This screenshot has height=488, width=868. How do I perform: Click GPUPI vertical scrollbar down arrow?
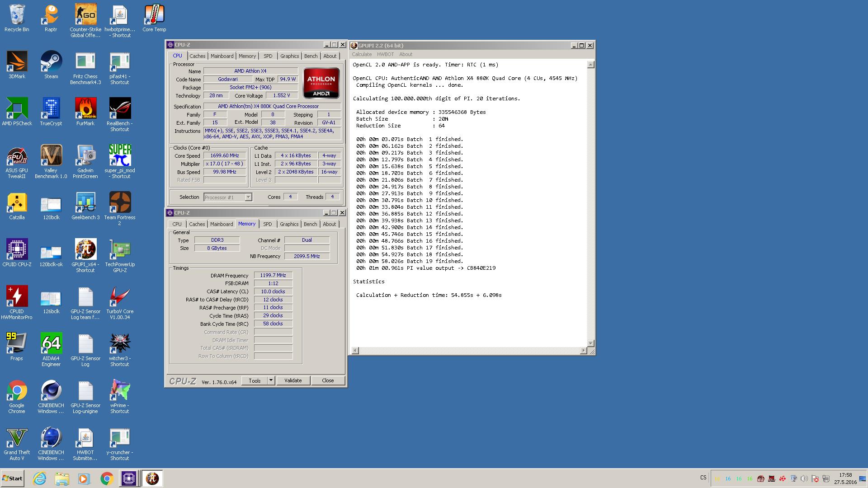pyautogui.click(x=590, y=343)
